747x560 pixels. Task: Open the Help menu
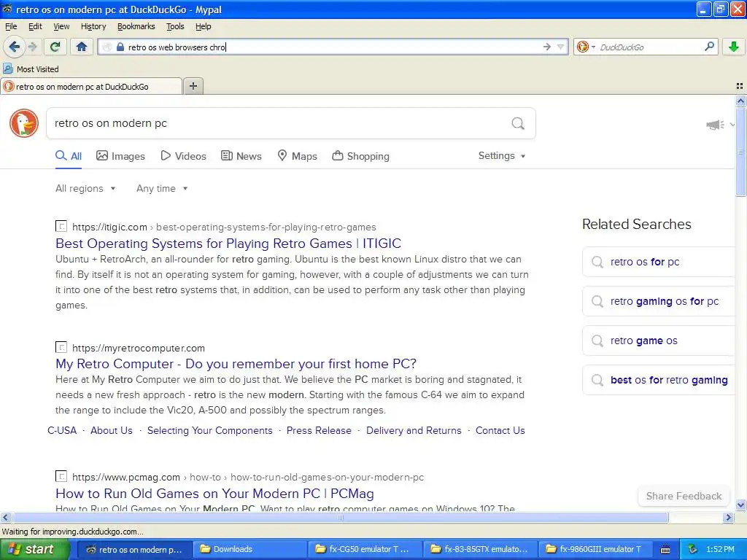point(204,27)
